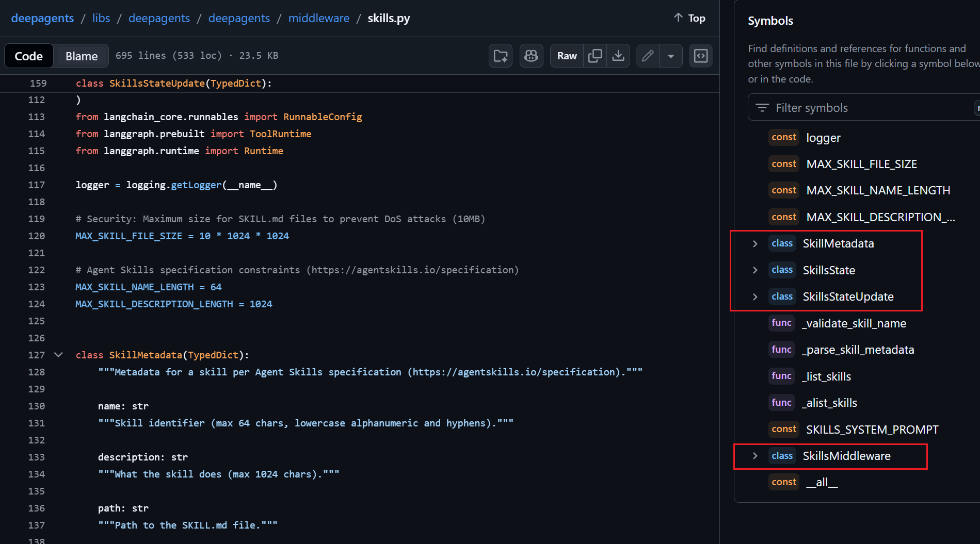980x544 pixels.
Task: Collapse the SkillMetadata class at line 127
Action: click(x=58, y=355)
